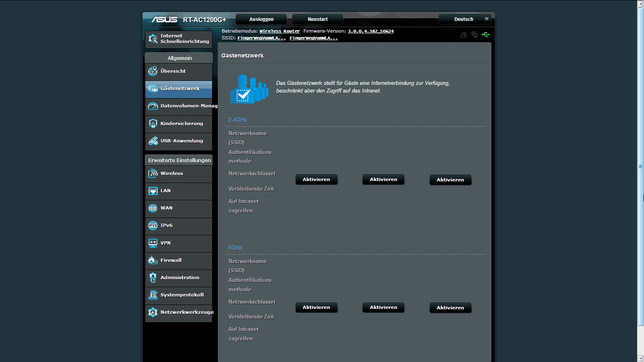Click the LAN port icon
The image size is (644, 362).
coord(153,191)
